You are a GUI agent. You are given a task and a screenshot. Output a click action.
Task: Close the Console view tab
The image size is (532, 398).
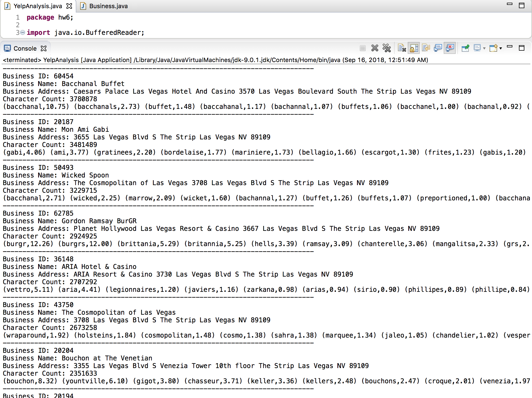tap(44, 48)
